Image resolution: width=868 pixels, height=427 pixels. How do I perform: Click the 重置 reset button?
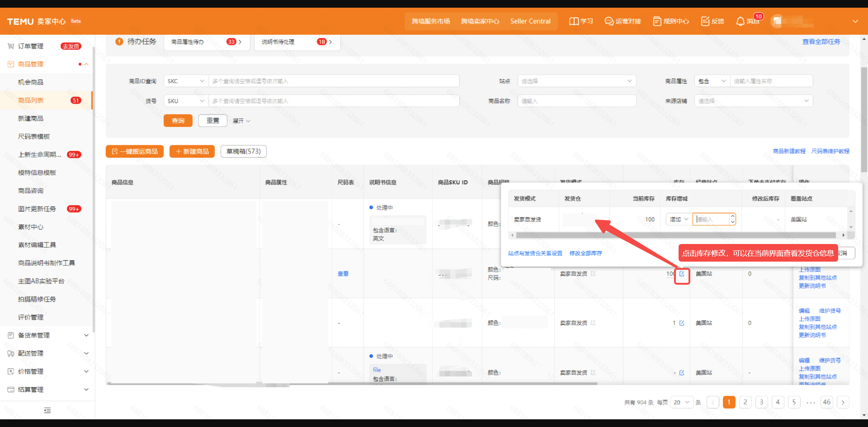click(x=213, y=121)
